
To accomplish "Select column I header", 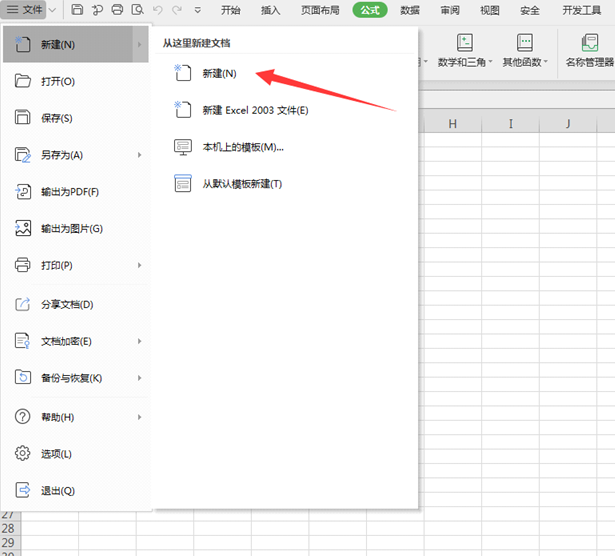I will click(510, 124).
